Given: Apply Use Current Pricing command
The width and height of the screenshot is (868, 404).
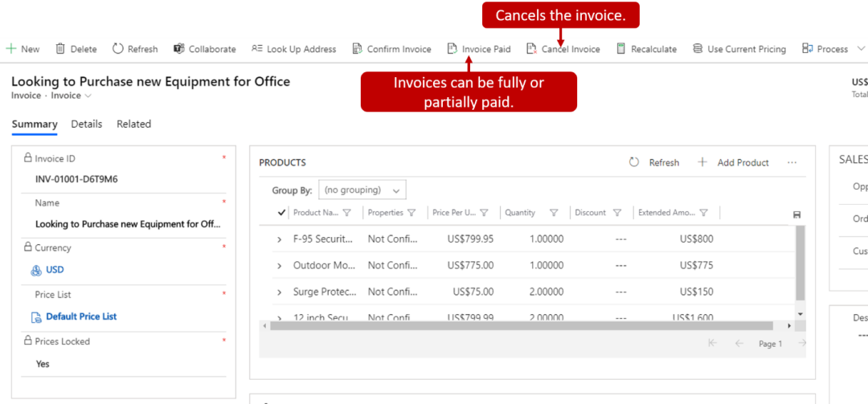Looking at the screenshot, I should 739,49.
